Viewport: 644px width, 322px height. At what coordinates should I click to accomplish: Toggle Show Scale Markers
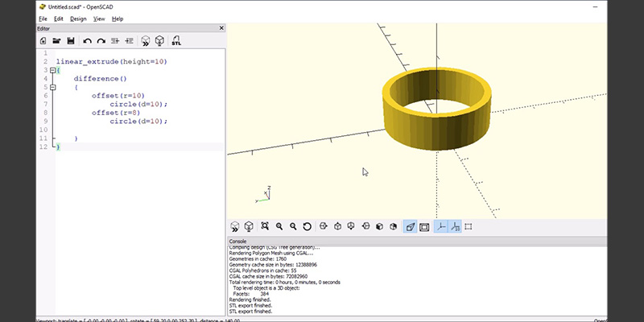(x=455, y=226)
